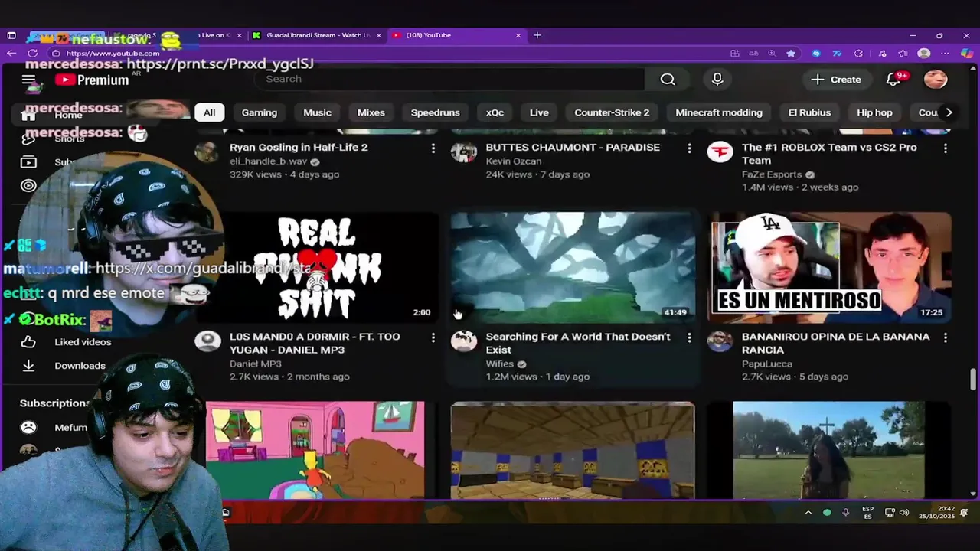Open the Ryan Gosling in Half-Life 2 title
The image size is (980, 551).
coord(299,147)
